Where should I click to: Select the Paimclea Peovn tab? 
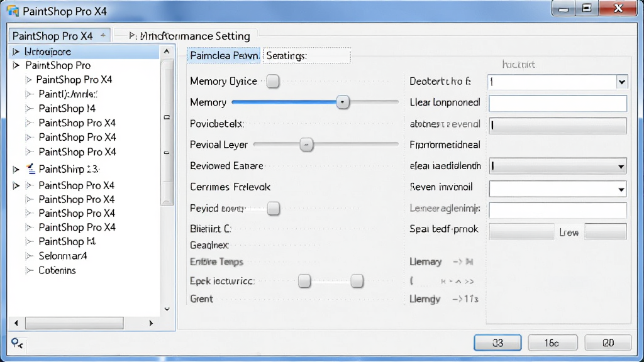(x=224, y=56)
